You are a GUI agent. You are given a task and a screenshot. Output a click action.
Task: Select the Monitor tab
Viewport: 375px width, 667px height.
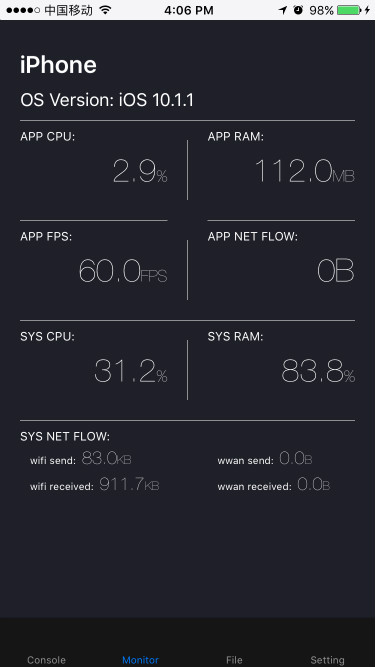click(140, 660)
